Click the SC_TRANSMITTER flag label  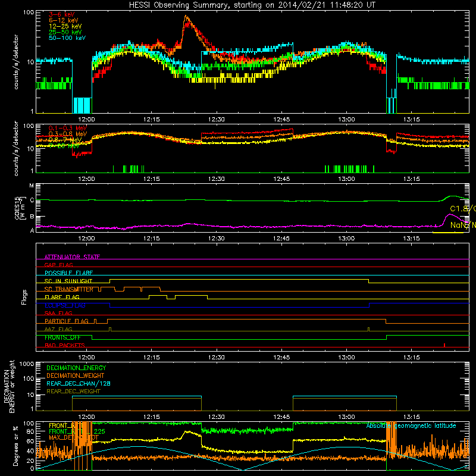click(x=69, y=289)
